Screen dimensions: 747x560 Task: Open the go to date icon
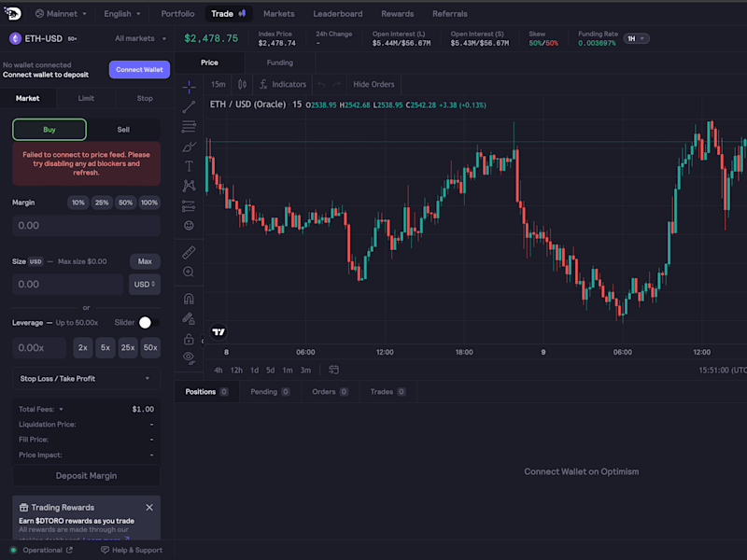coord(333,370)
